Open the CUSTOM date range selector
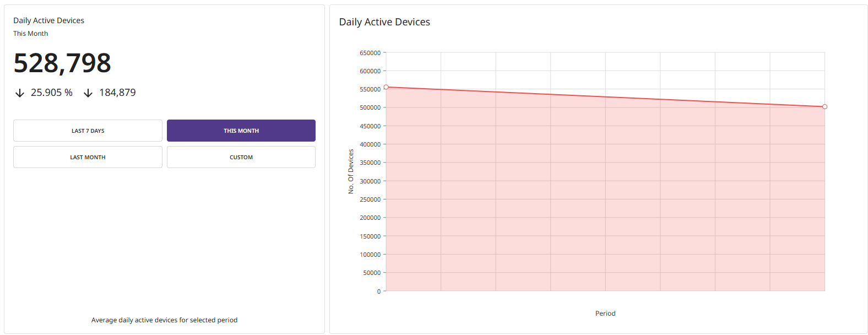 point(241,157)
